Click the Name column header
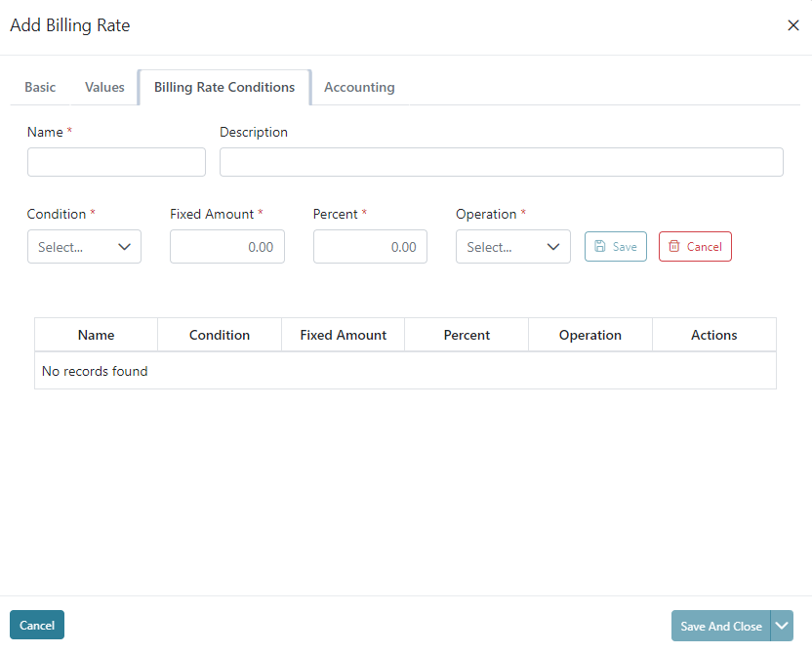This screenshot has height=653, width=812. (97, 335)
